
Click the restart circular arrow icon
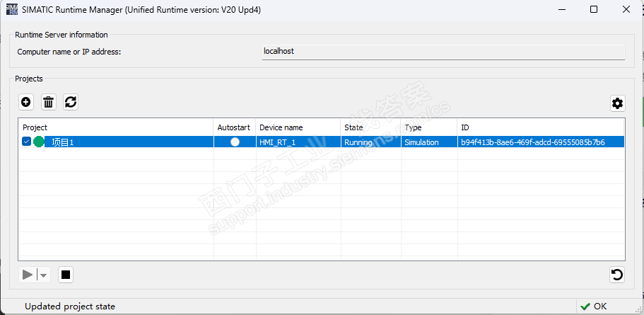[x=617, y=275]
